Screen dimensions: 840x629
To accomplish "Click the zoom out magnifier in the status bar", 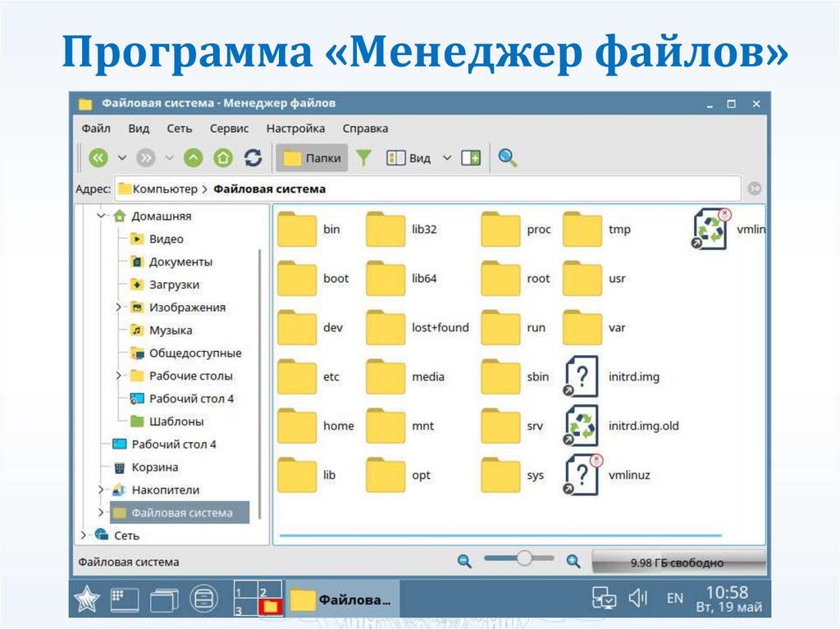I will pos(464,561).
